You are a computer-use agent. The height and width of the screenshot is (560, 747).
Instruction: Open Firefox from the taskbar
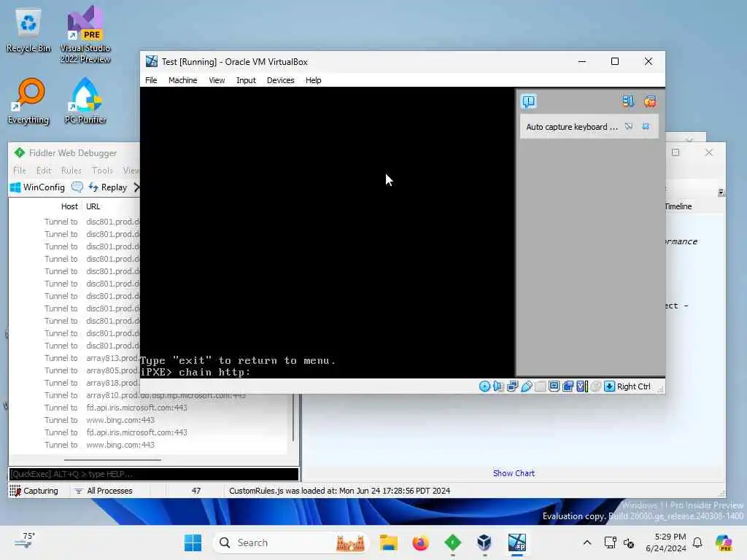(421, 542)
